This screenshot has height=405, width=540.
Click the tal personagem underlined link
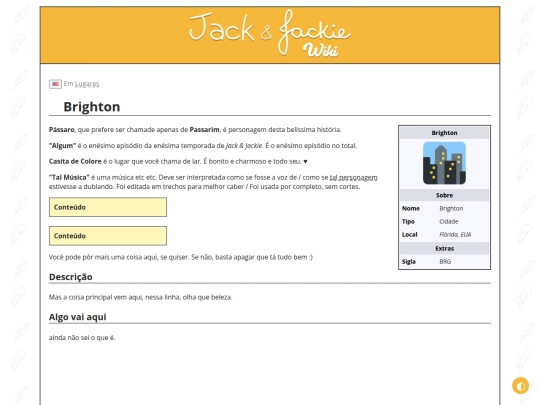[353, 177]
